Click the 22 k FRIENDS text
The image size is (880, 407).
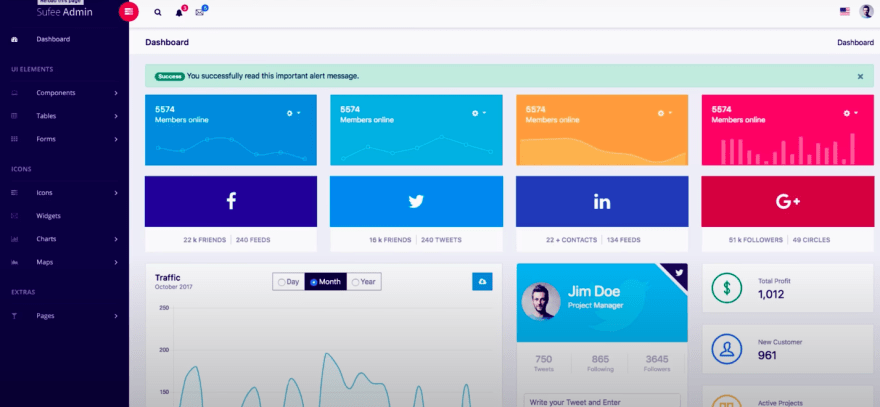[x=204, y=240]
